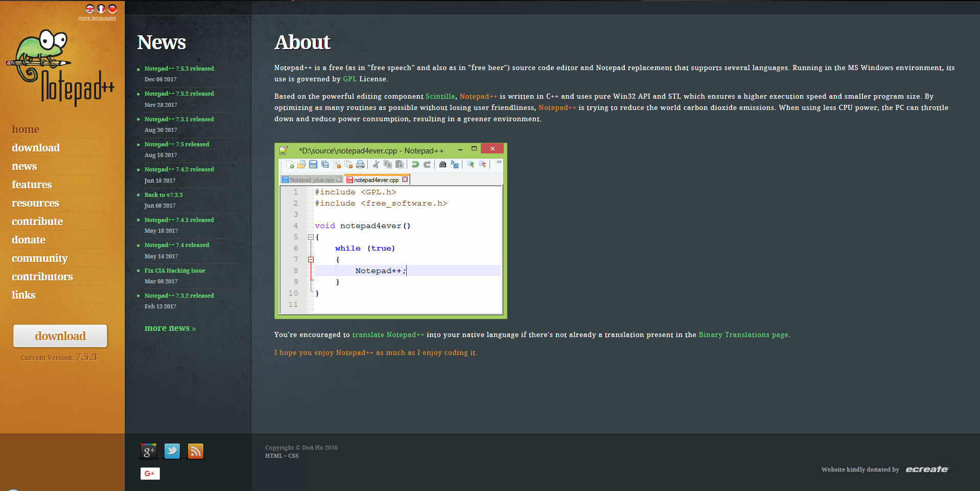
Task: Open the Twitter bird icon in footer
Action: coord(172,451)
